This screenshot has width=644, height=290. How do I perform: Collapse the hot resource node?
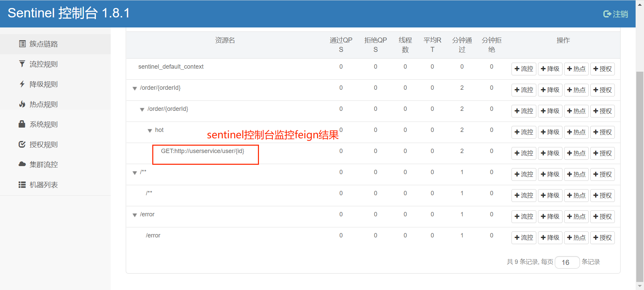click(x=150, y=131)
